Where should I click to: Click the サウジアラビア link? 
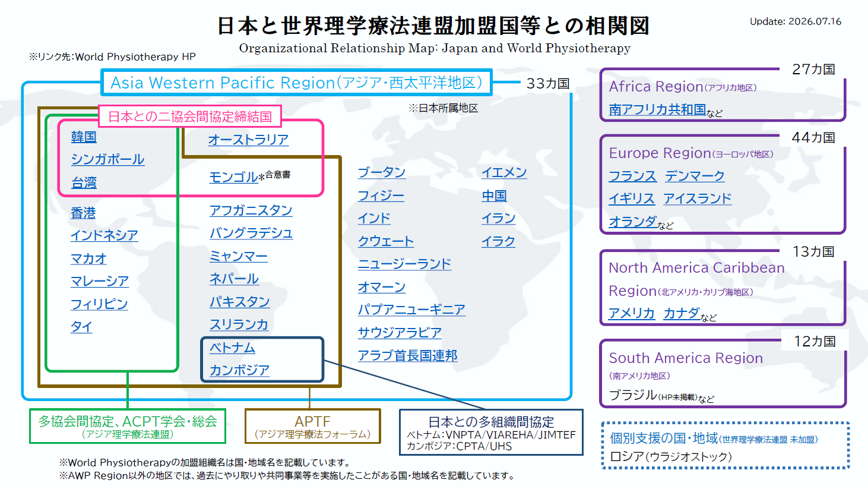point(400,333)
